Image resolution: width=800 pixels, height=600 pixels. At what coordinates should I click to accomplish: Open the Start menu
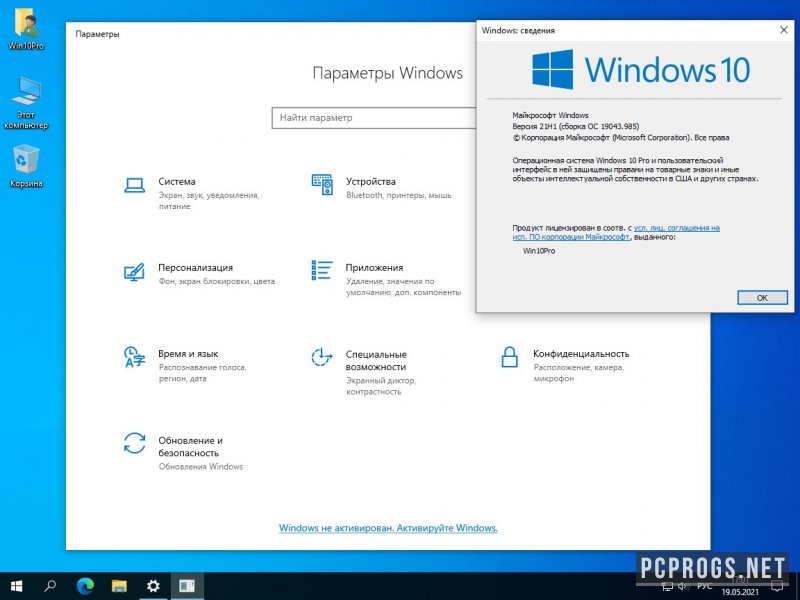16,586
